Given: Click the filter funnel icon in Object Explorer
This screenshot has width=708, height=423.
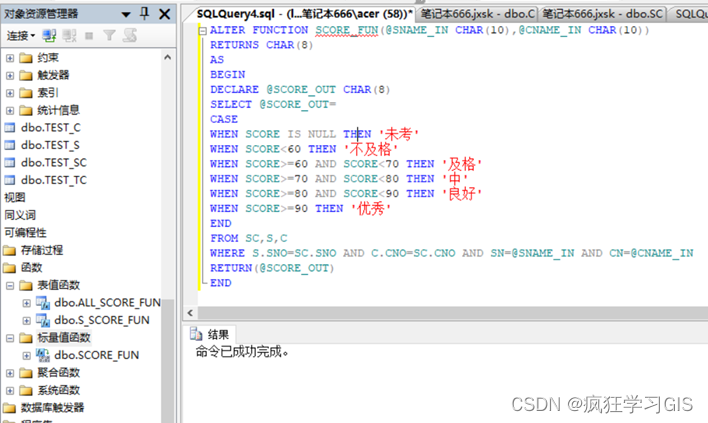Looking at the screenshot, I should tap(109, 35).
